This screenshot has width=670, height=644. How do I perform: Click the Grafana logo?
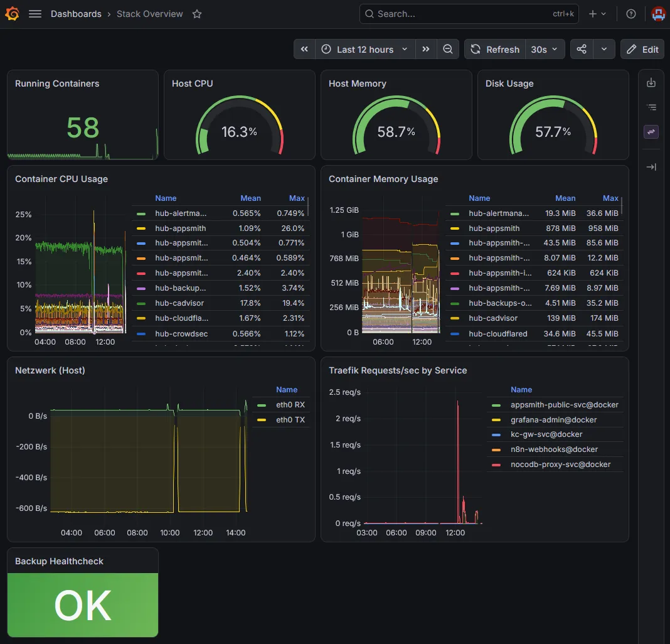point(12,14)
